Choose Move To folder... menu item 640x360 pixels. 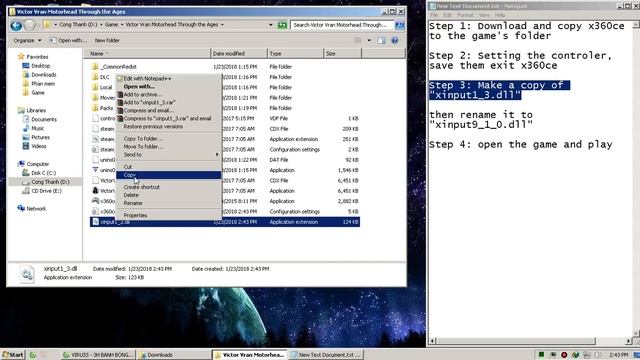pyautogui.click(x=169, y=147)
